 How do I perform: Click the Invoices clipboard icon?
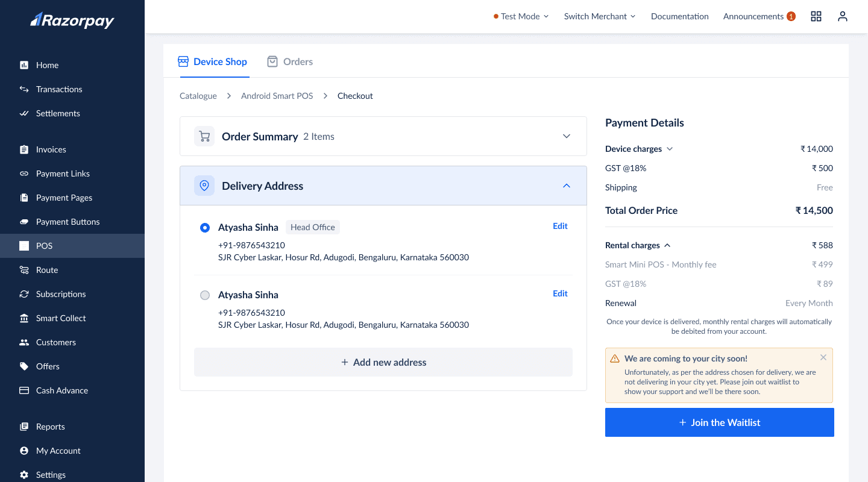click(24, 149)
